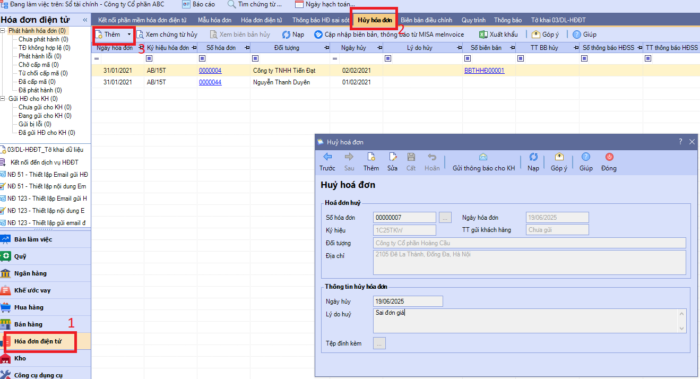Collapse Phát hành hóa đơn tree node

click(3, 31)
